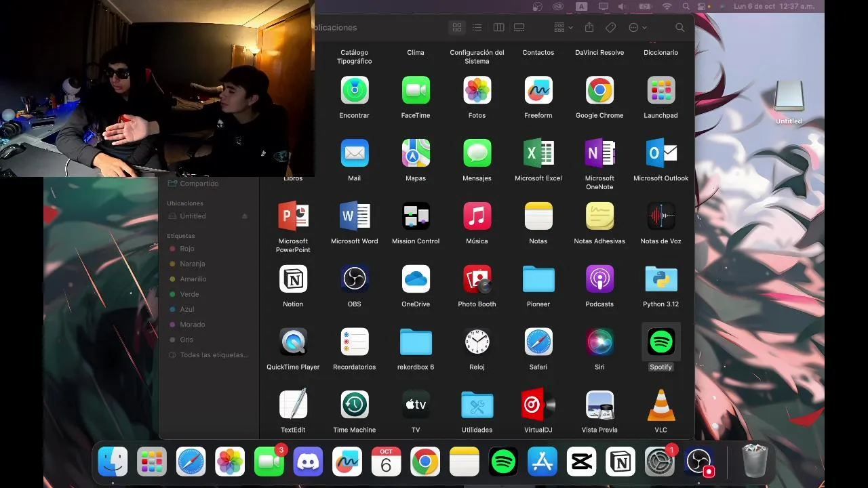
Task: Open the Mapas app
Action: click(x=416, y=153)
